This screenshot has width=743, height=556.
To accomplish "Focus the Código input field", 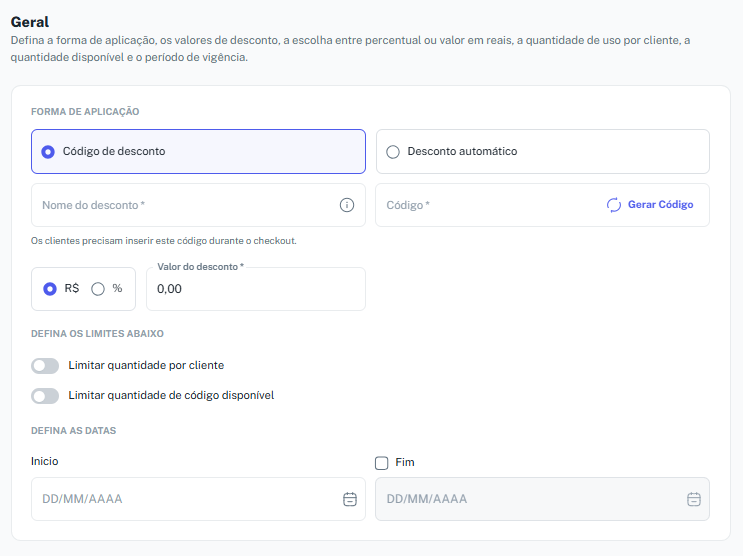I will (x=490, y=205).
